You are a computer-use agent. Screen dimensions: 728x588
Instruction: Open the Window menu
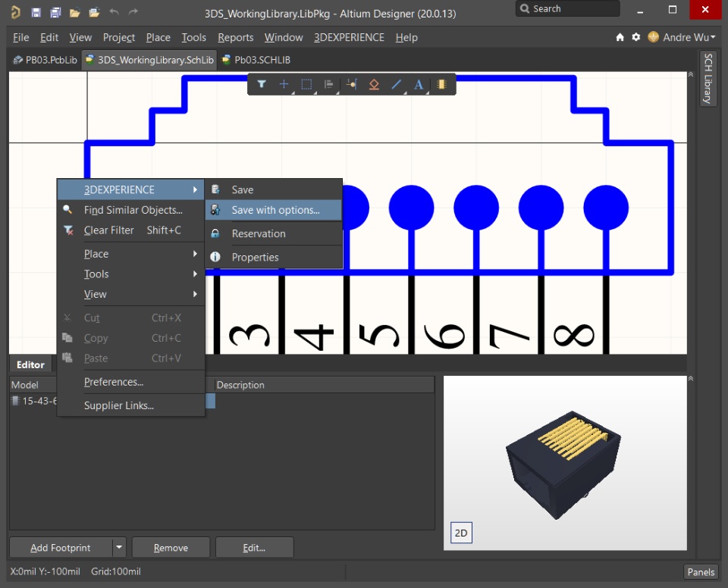284,37
